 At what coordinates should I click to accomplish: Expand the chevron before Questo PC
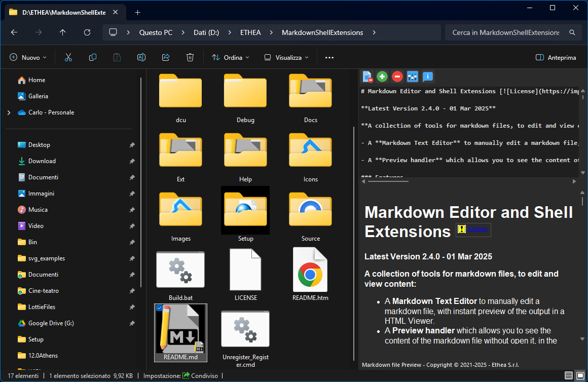click(128, 32)
